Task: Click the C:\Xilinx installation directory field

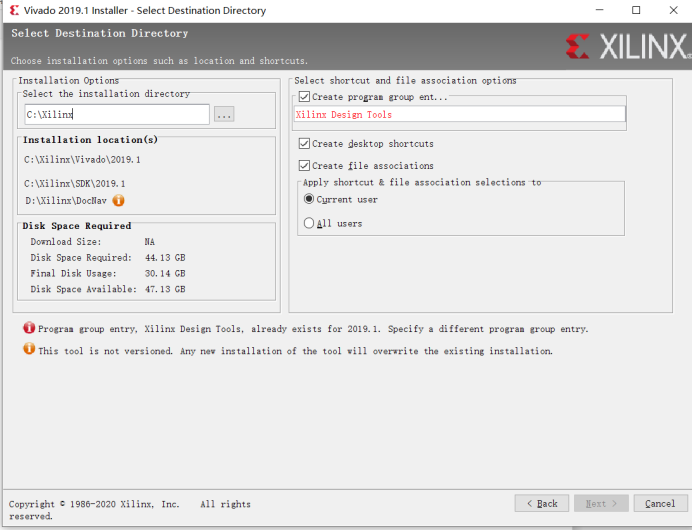Action: coord(117,115)
